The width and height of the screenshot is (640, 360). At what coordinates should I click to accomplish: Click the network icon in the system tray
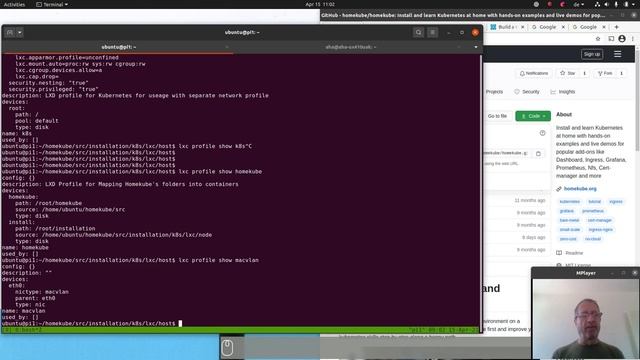click(x=597, y=4)
